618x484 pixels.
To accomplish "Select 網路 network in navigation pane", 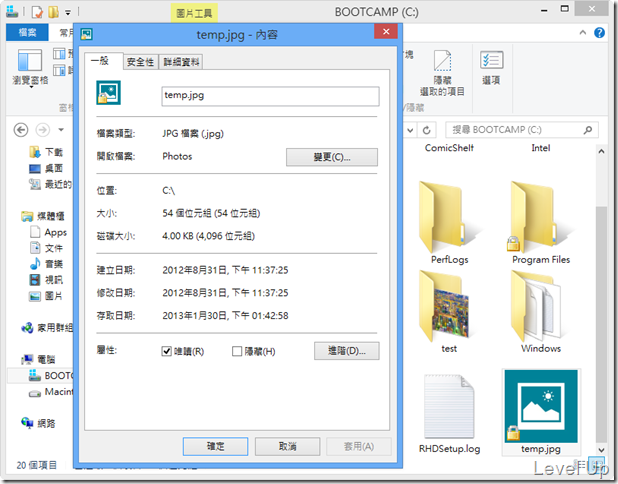I will pyautogui.click(x=38, y=423).
